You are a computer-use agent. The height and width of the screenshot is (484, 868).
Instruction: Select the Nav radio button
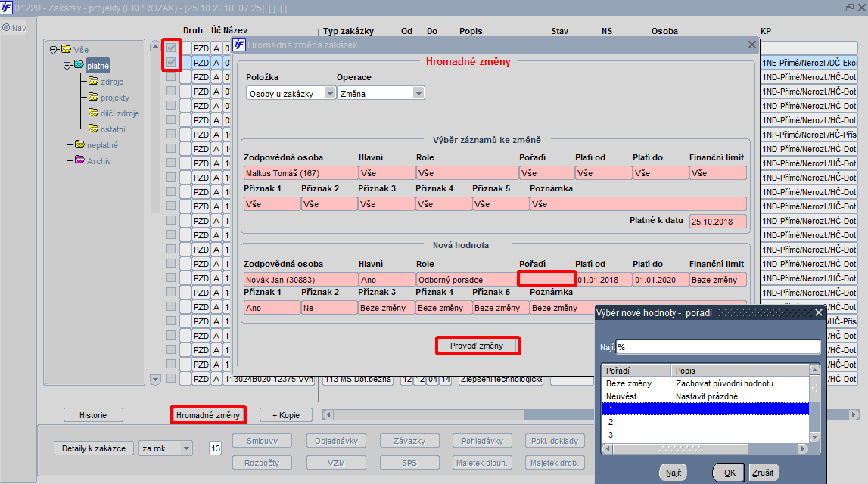point(6,28)
